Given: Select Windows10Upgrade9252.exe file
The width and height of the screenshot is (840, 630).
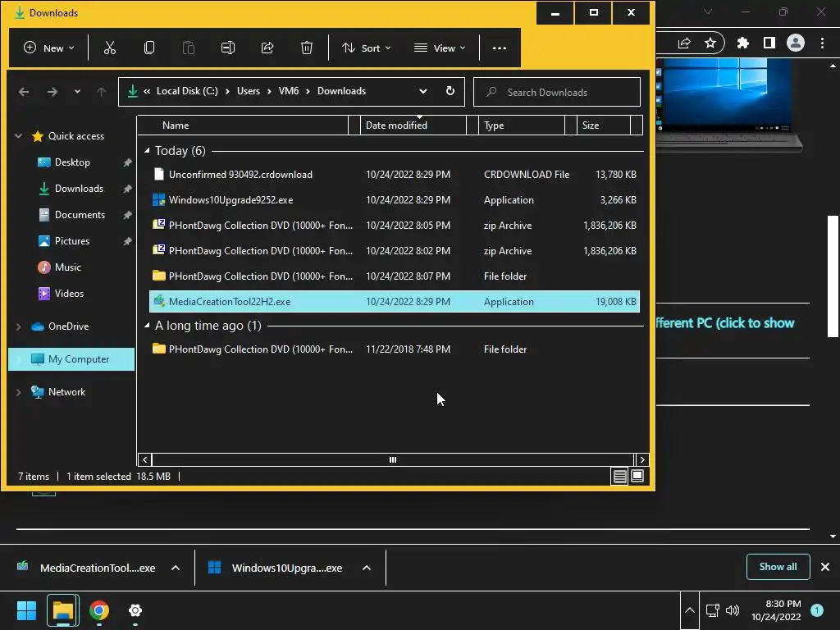Looking at the screenshot, I should pos(395,200).
